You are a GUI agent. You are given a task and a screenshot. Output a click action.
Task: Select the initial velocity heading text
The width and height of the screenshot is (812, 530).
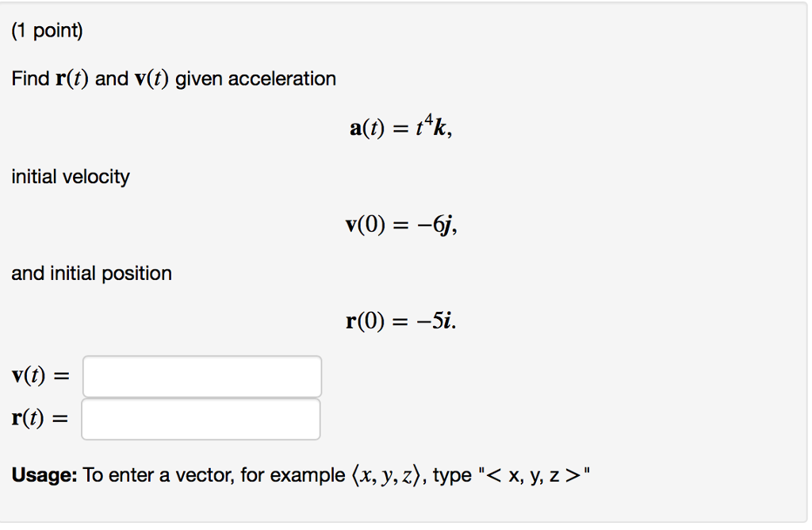click(70, 176)
